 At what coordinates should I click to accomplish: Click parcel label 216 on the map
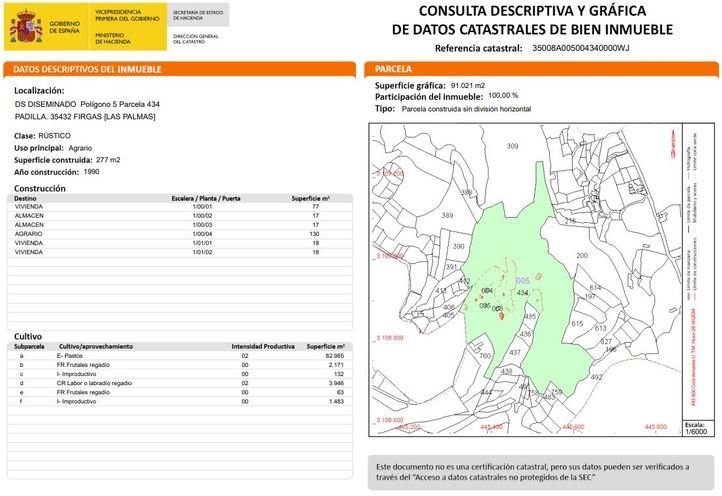pos(571,221)
